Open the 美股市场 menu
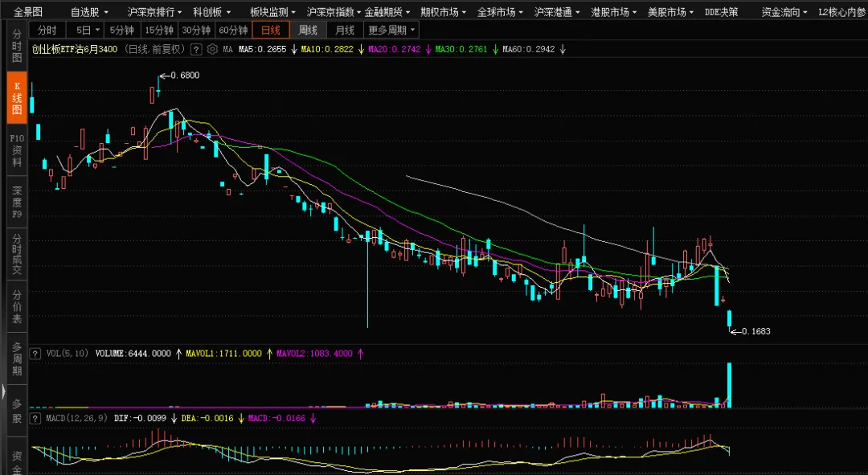 670,11
